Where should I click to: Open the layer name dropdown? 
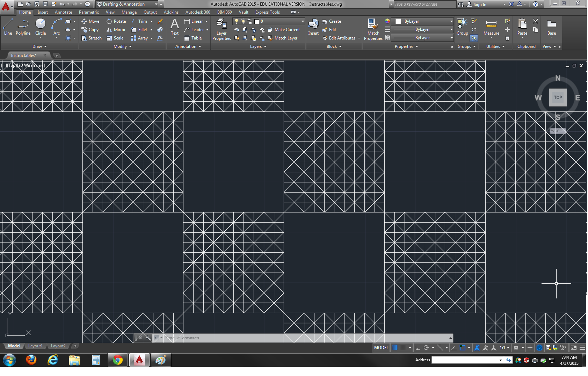tap(269, 21)
